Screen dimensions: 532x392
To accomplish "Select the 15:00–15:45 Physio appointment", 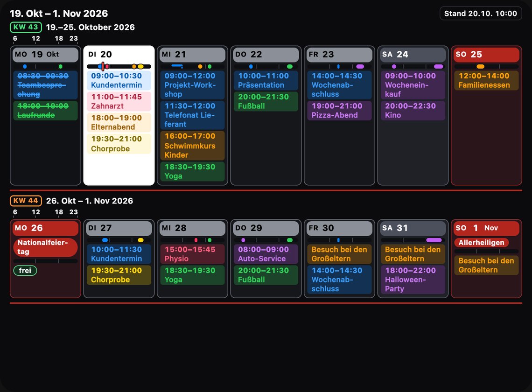I will 192,254.
